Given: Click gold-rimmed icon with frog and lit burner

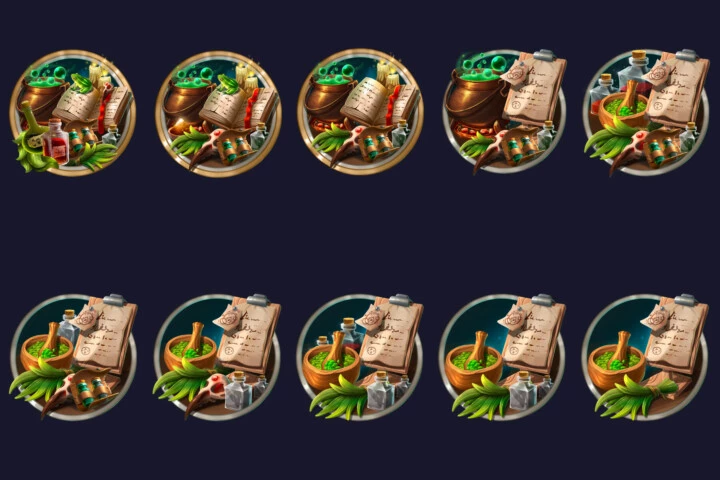Looking at the screenshot, I should click(219, 113).
